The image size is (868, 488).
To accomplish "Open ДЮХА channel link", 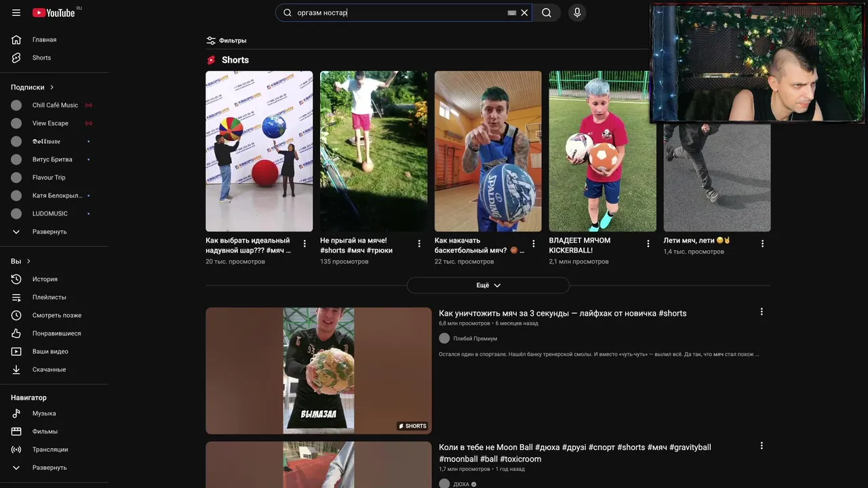I will coord(461,485).
